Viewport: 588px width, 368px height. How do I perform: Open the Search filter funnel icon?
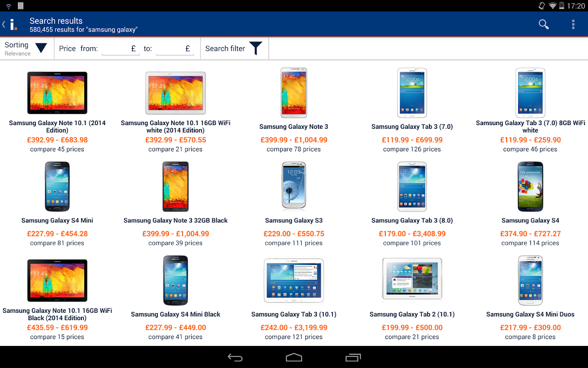click(x=256, y=48)
